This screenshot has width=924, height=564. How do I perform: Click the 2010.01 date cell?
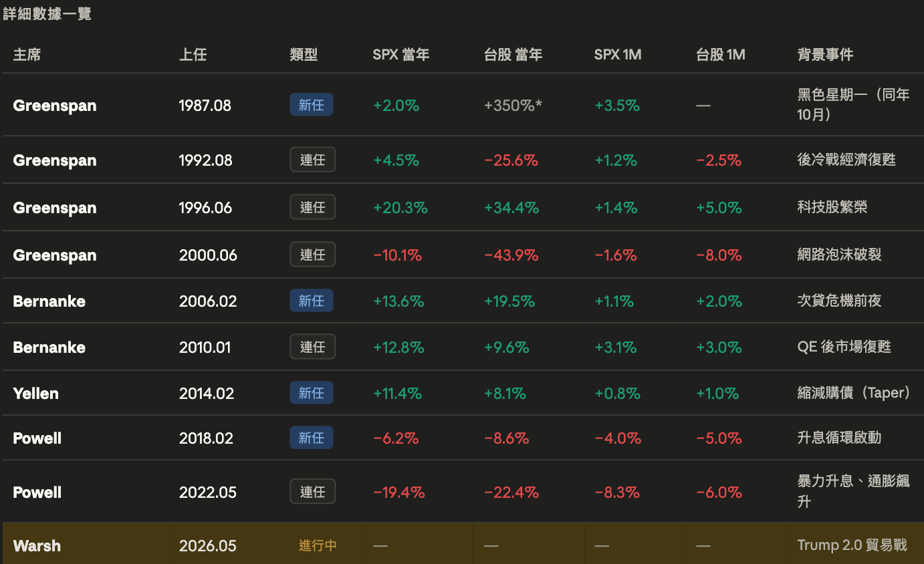click(206, 347)
